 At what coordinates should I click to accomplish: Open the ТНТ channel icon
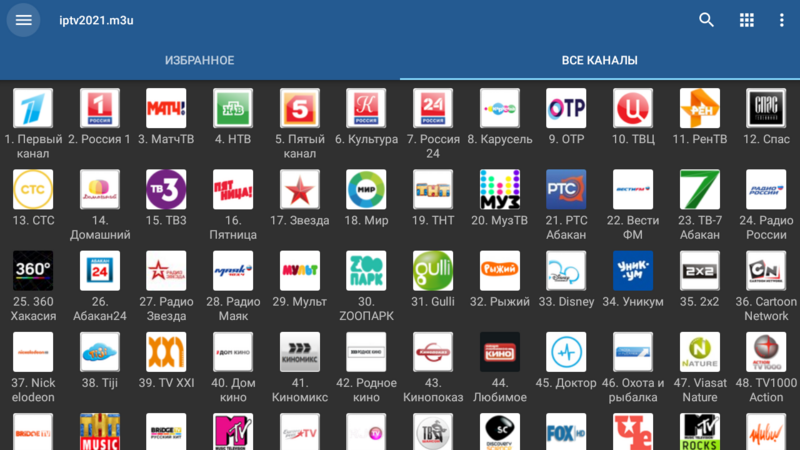coord(433,189)
